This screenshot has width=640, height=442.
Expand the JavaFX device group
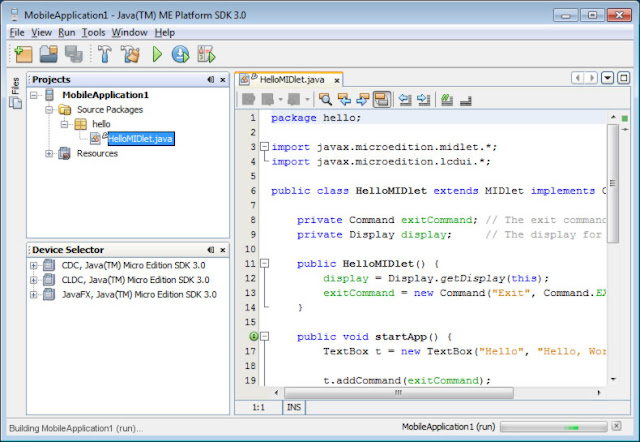[34, 295]
